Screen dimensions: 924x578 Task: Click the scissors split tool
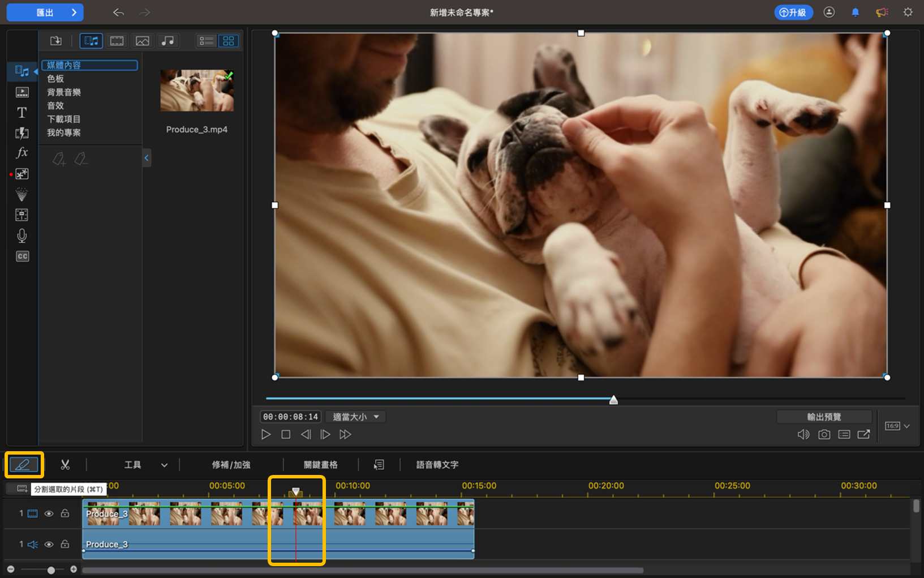pos(65,465)
